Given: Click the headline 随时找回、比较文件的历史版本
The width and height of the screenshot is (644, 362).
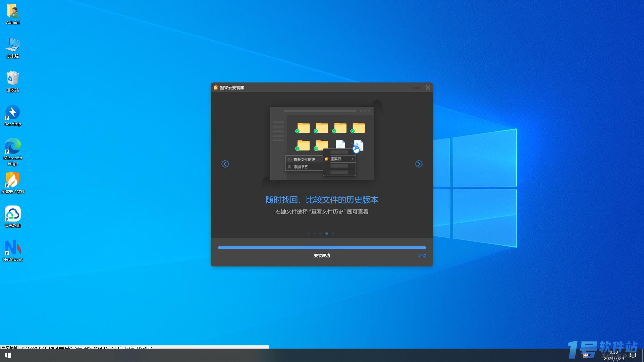Looking at the screenshot, I should pyautogui.click(x=322, y=200).
